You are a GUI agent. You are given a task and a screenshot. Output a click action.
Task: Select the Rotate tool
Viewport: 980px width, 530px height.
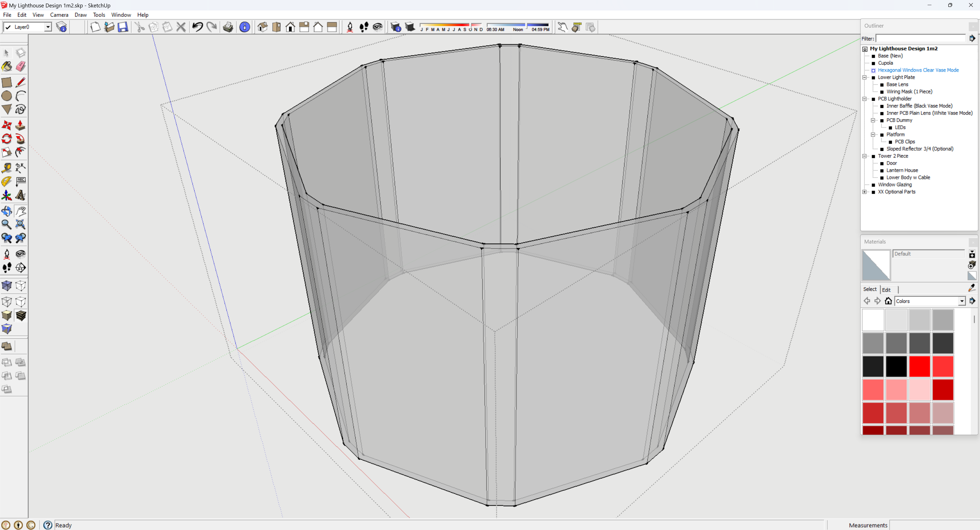click(x=7, y=139)
